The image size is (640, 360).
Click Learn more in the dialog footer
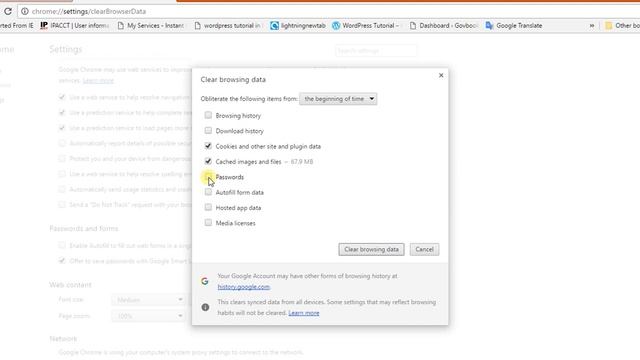pos(304,313)
